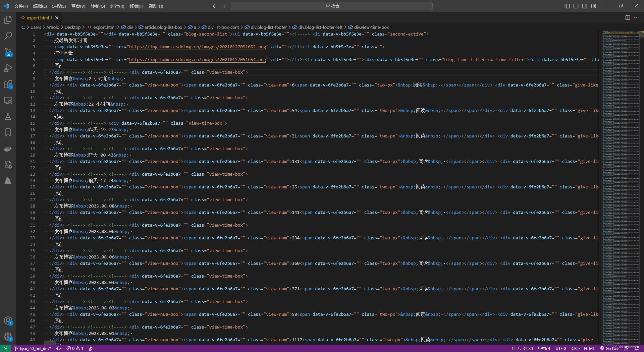The width and height of the screenshot is (644, 352).
Task: Change file encoding UTF-8
Action: 561,348
